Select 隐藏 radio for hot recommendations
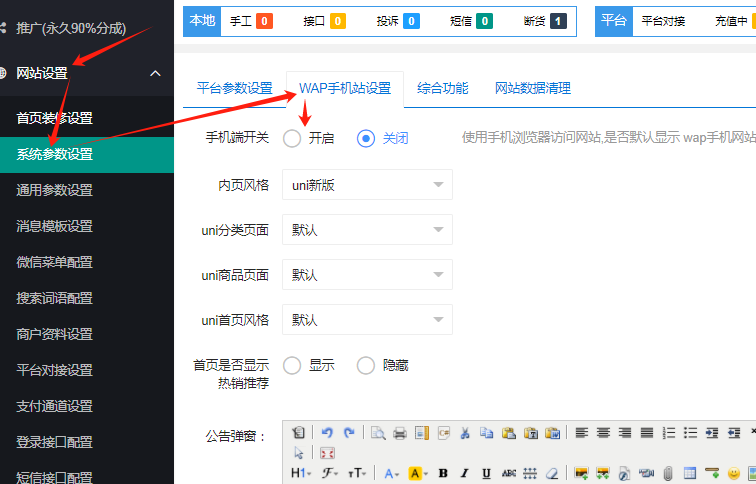The height and width of the screenshot is (484, 756). tap(366, 365)
